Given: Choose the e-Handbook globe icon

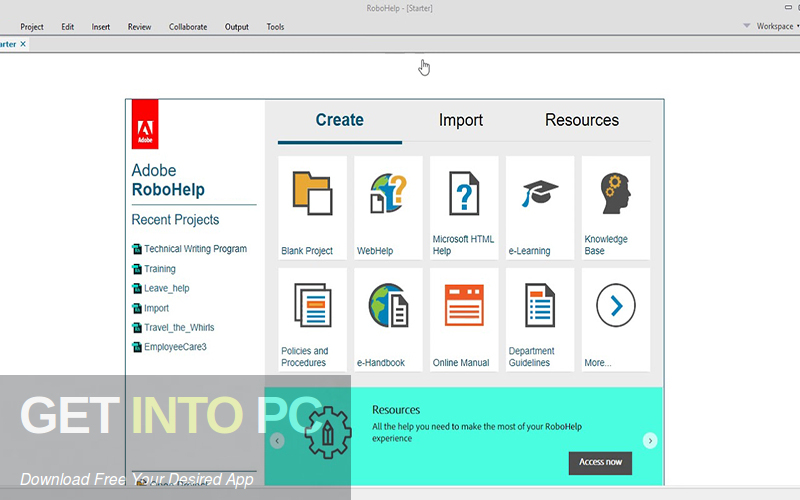Looking at the screenshot, I should [x=388, y=305].
